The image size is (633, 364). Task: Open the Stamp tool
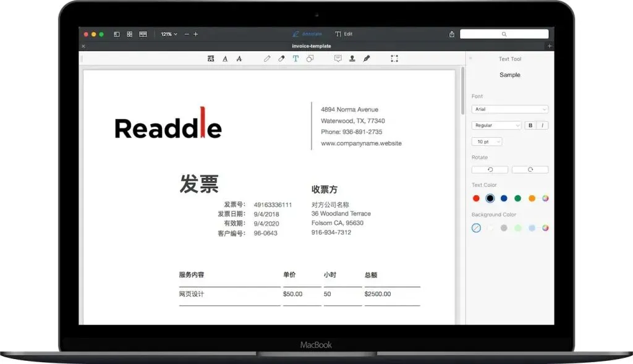[352, 59]
